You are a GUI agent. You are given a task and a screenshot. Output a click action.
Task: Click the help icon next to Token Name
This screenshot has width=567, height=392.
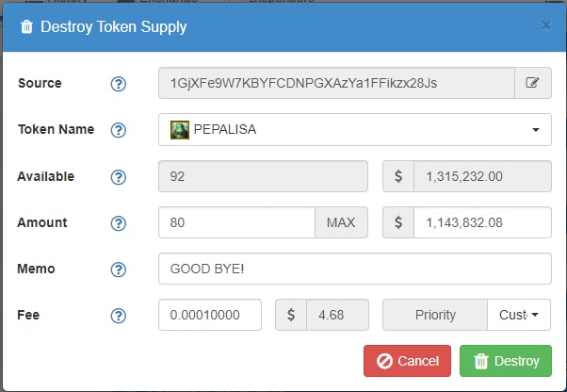(119, 130)
